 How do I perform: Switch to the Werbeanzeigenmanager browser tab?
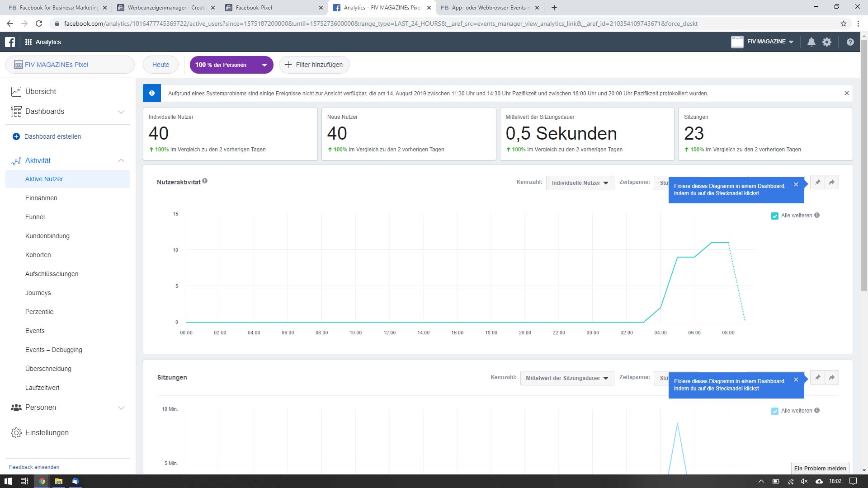click(x=165, y=8)
